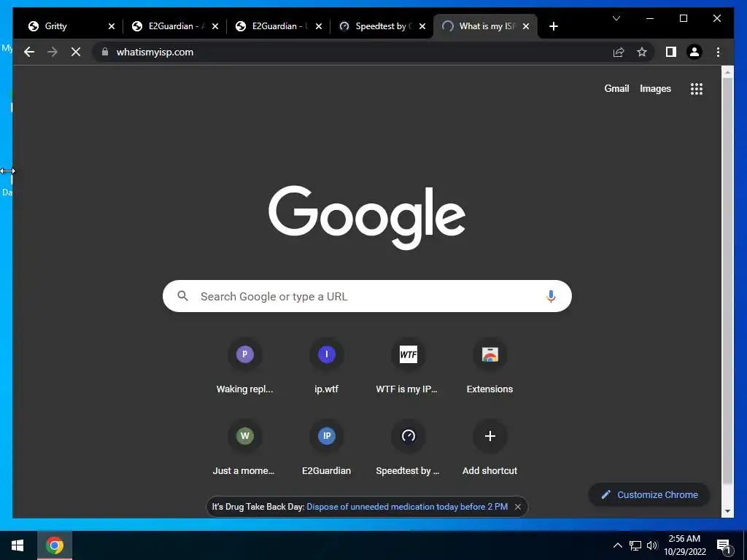Click the taskbar clock and date
The width and height of the screenshot is (747, 560).
684,545
